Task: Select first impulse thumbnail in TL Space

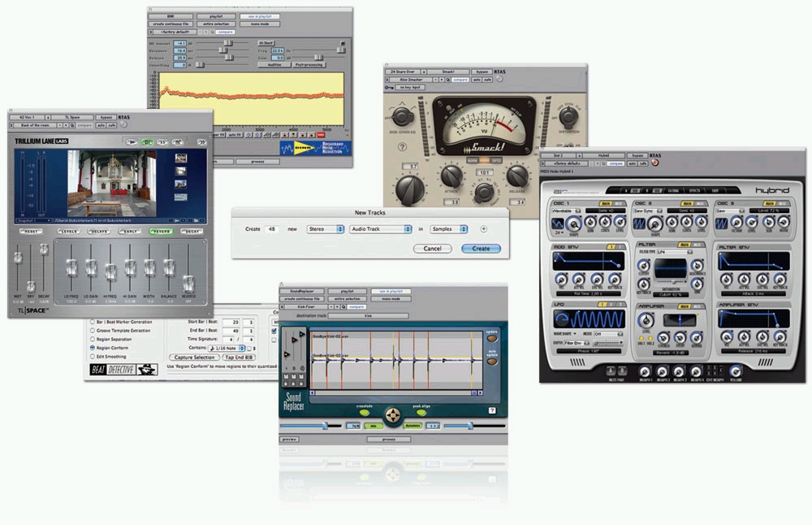Action: 181,158
